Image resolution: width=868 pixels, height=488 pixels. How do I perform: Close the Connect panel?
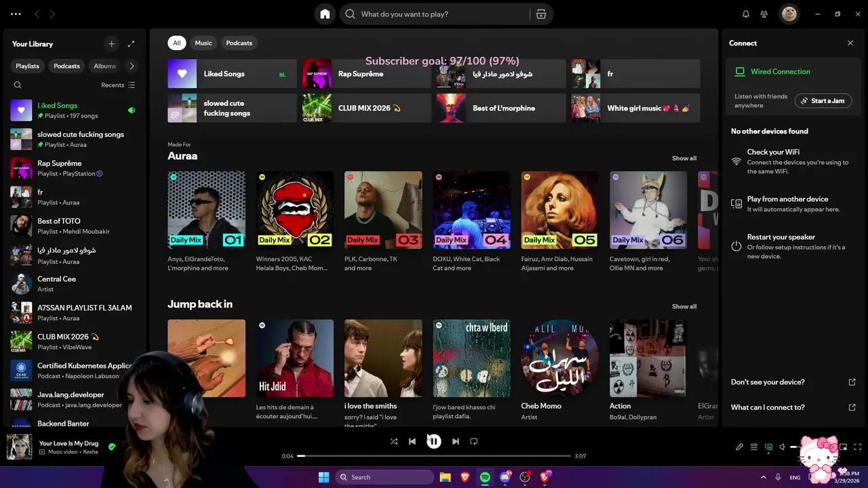coord(850,43)
